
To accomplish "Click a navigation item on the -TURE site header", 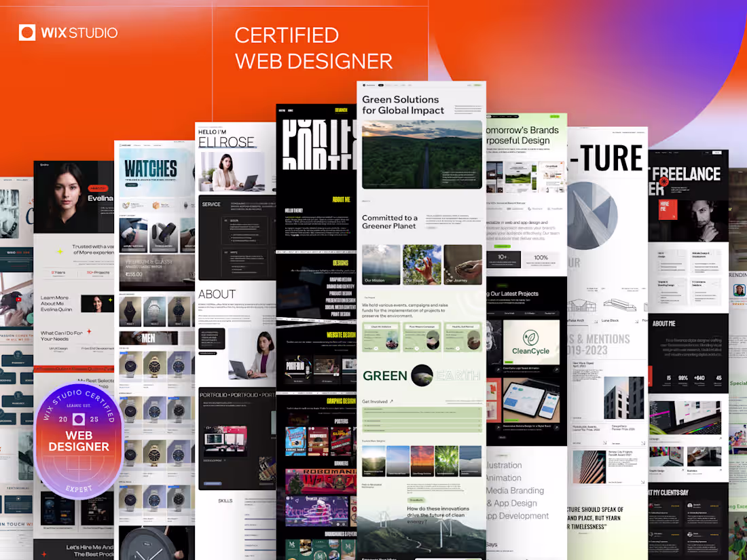I will pos(629,132).
